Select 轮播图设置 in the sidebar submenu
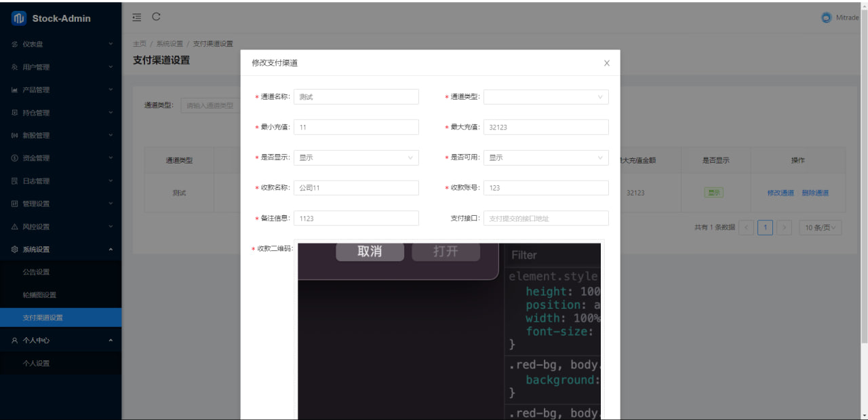Viewport: 868px width, 420px height. [39, 295]
